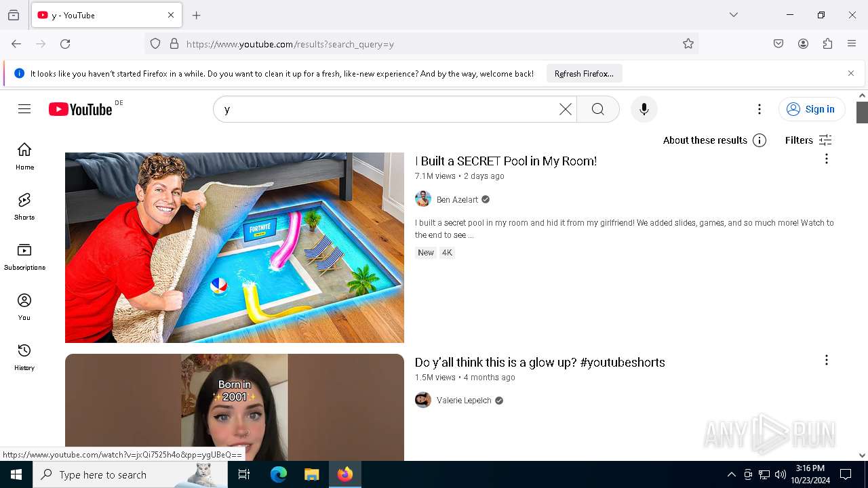Open Firefox account icon
868x488 pixels.
tap(803, 44)
